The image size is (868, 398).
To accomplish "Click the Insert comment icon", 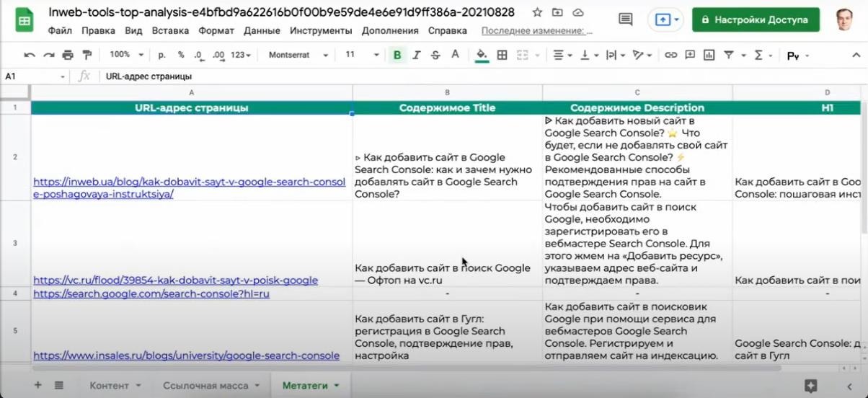I will pyautogui.click(x=690, y=55).
